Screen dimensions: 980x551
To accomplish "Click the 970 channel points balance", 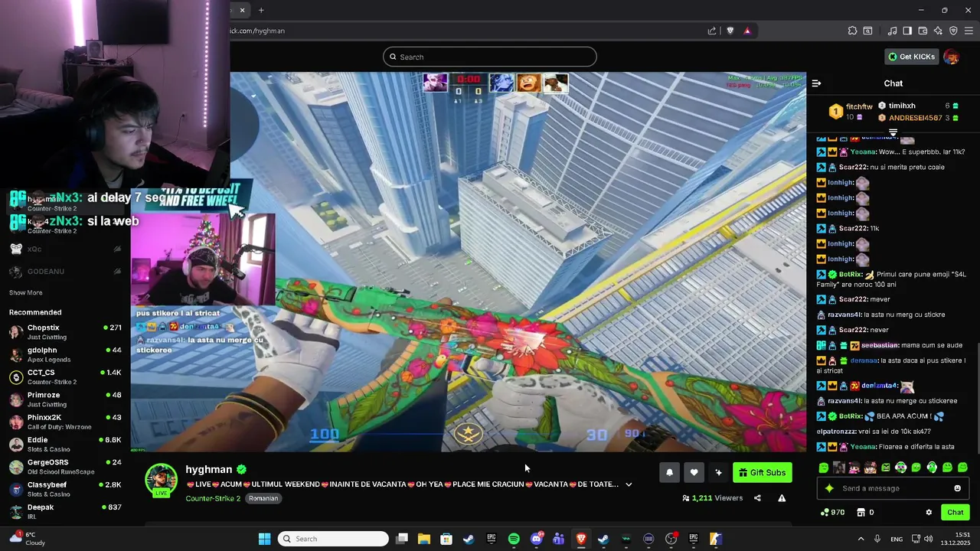I will point(832,512).
